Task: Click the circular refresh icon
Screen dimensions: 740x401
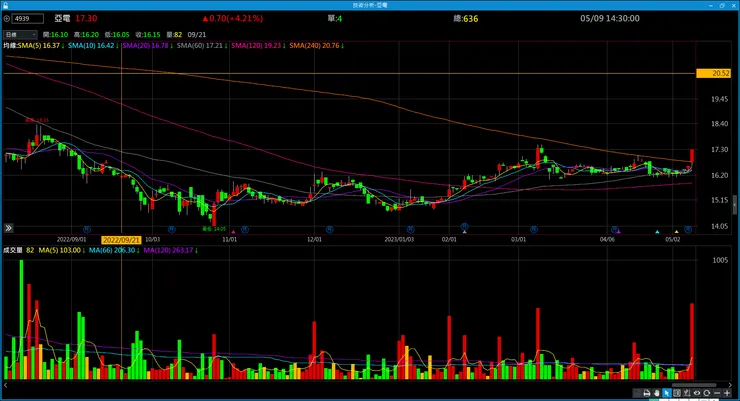Action: pos(706,393)
